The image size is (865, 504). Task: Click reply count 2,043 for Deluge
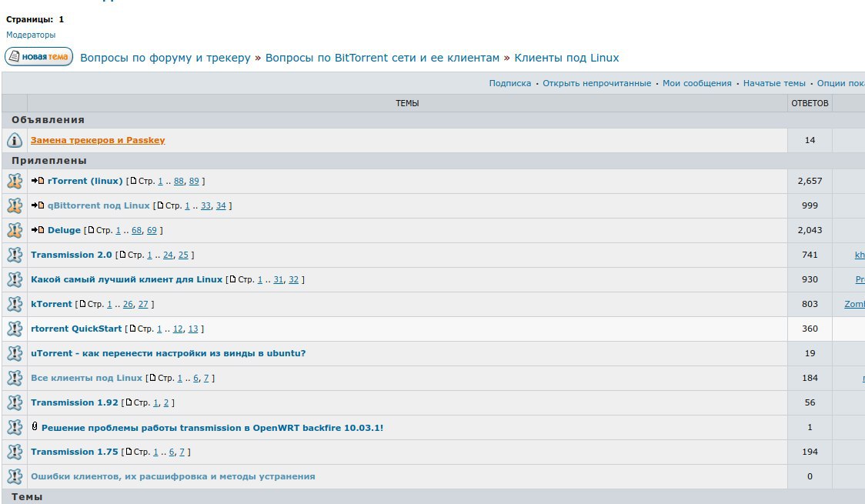click(810, 230)
